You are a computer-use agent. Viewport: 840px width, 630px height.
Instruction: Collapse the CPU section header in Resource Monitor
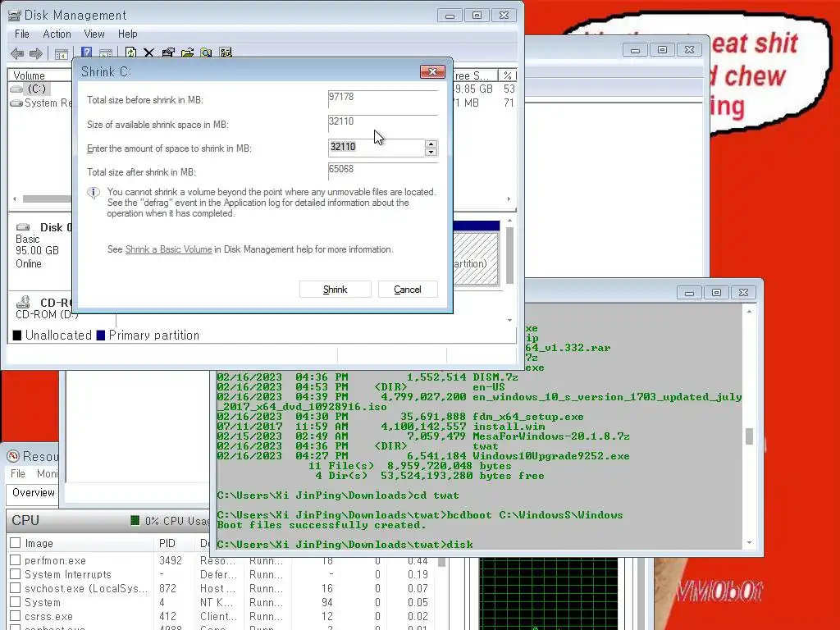point(107,520)
